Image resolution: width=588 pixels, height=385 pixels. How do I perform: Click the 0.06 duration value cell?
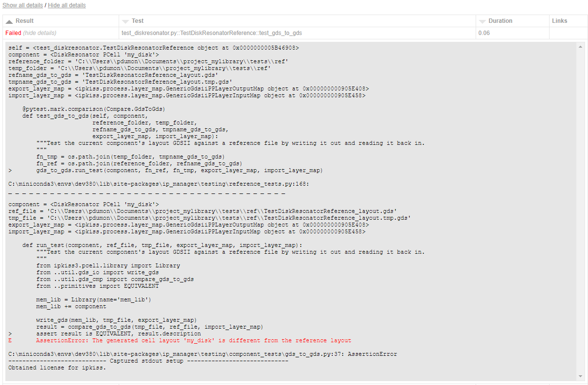coord(484,33)
